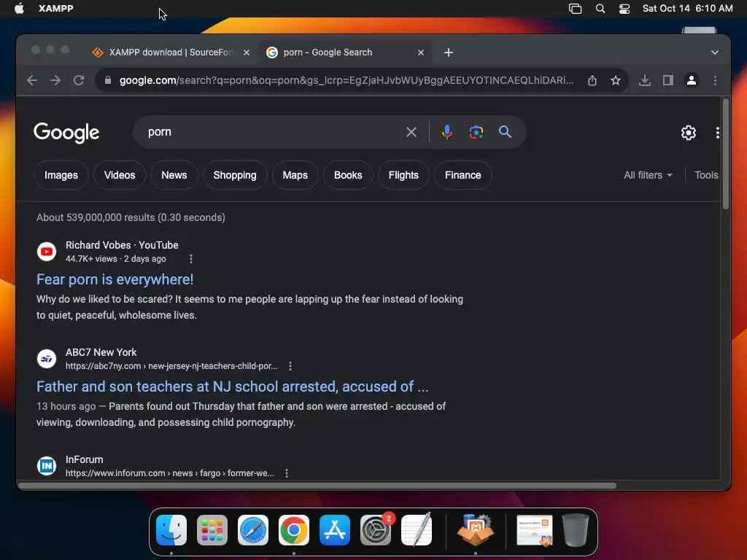Open more options for ABC7 New York result
This screenshot has width=747, height=560.
[x=290, y=366]
